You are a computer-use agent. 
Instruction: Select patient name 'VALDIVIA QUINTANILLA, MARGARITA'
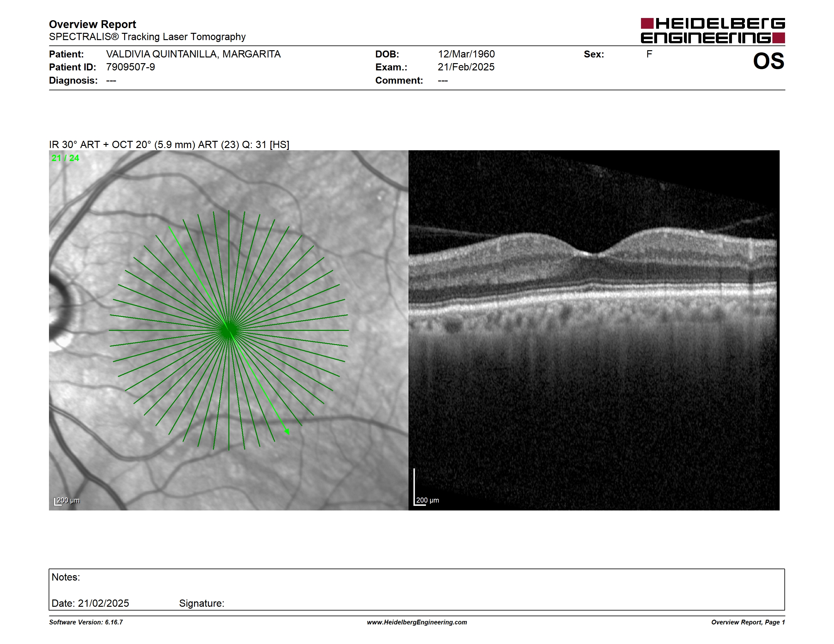pos(193,54)
